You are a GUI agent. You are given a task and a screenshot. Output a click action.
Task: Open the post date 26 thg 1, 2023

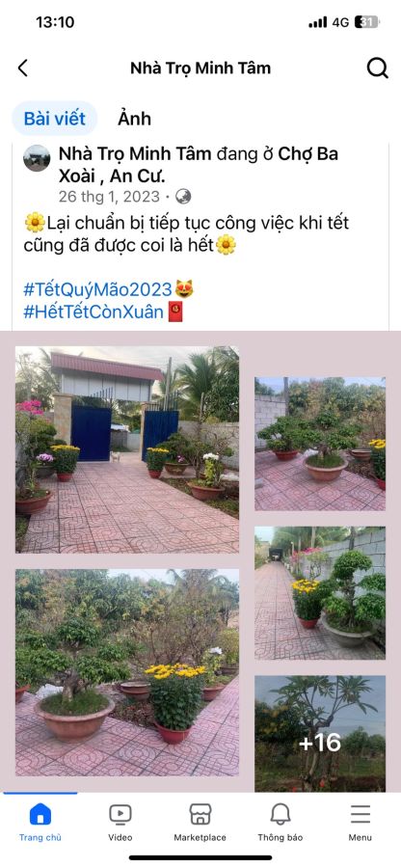pyautogui.click(x=109, y=197)
